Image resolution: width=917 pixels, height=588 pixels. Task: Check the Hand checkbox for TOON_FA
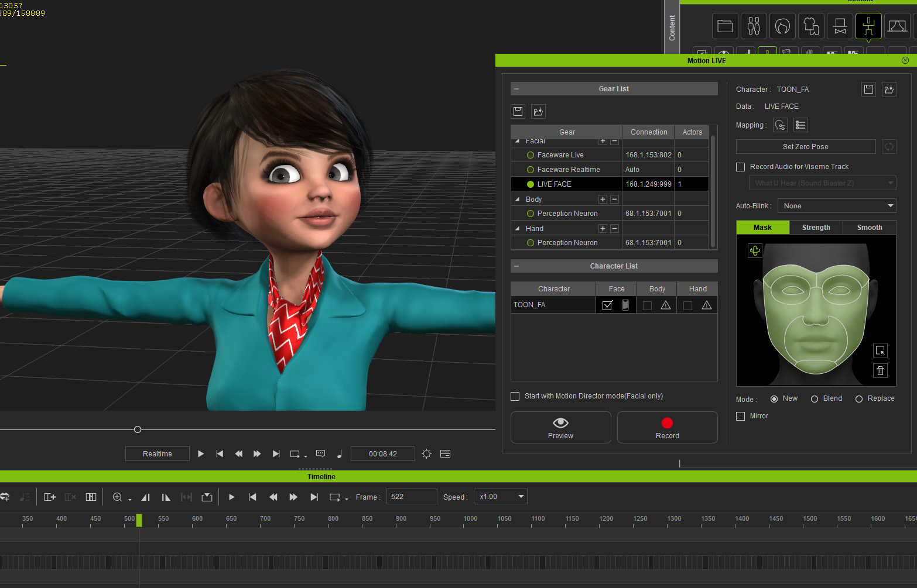687,305
